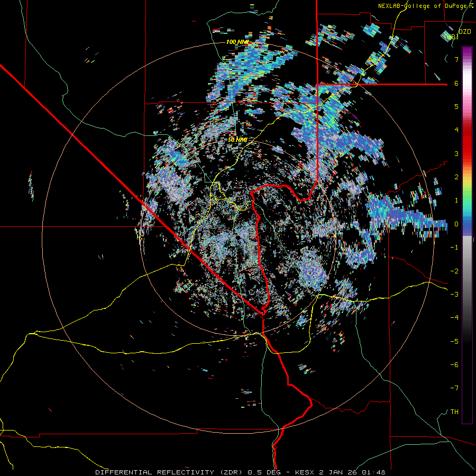Viewport: 476px width, 476px height.
Task: Click the "DZD" product label above the scale
Action: 465,32
